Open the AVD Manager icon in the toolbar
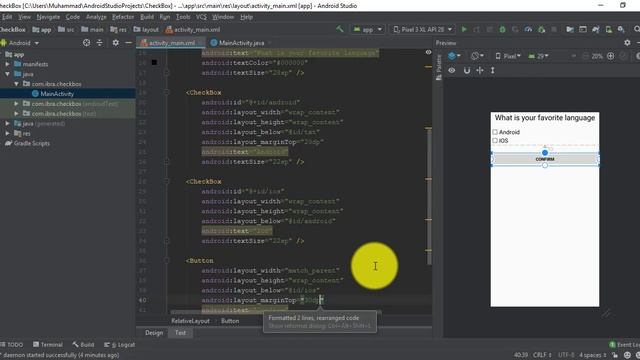This screenshot has height=360, width=640. click(x=608, y=29)
